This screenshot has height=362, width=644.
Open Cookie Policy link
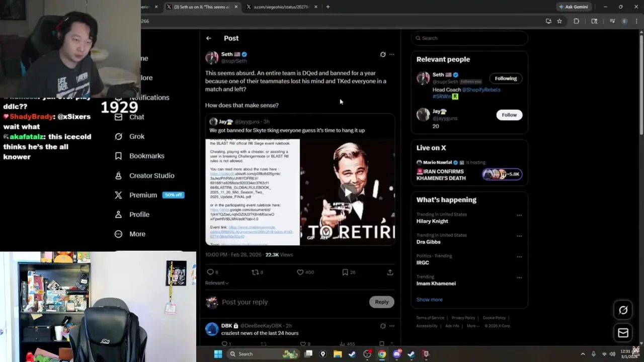pos(494,318)
